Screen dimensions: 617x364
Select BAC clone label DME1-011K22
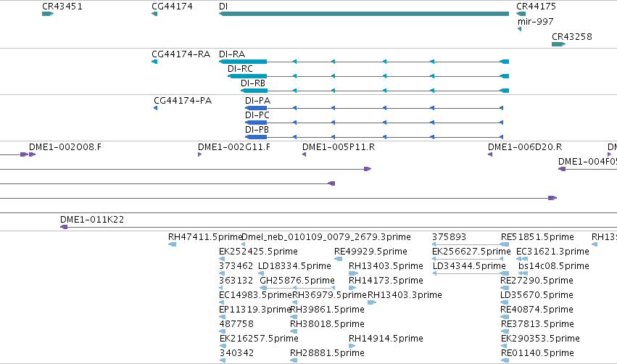pos(92,220)
